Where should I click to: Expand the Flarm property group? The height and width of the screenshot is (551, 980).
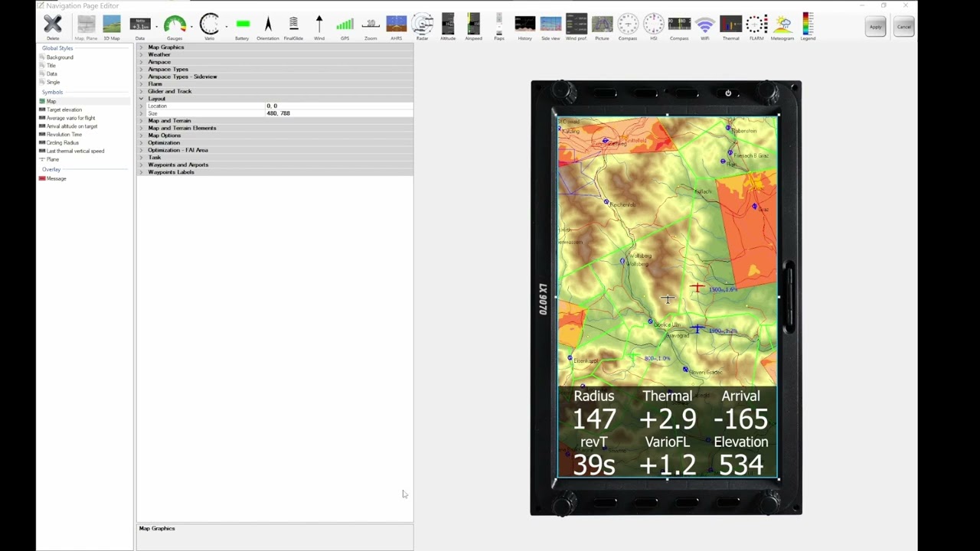click(x=141, y=84)
